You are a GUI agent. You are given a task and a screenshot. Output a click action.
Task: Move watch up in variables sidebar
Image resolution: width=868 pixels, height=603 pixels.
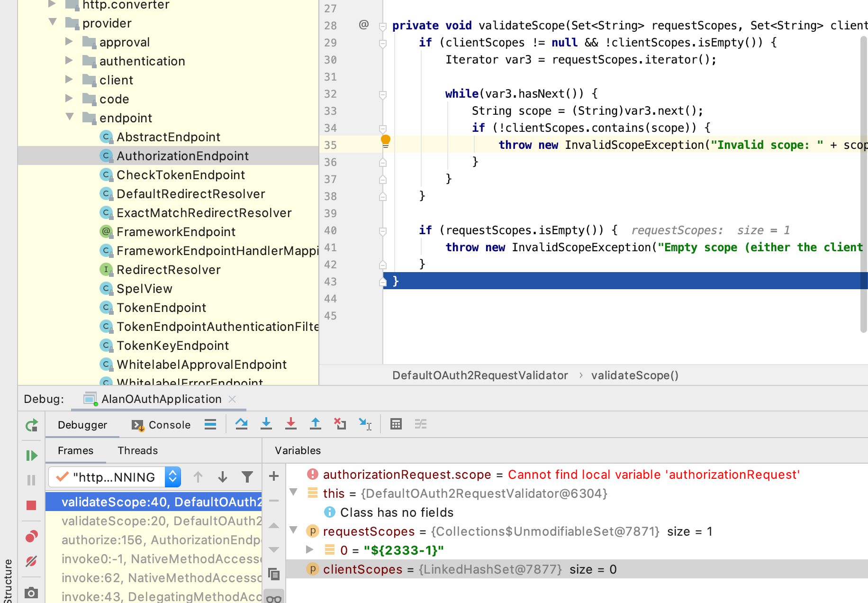point(274,525)
